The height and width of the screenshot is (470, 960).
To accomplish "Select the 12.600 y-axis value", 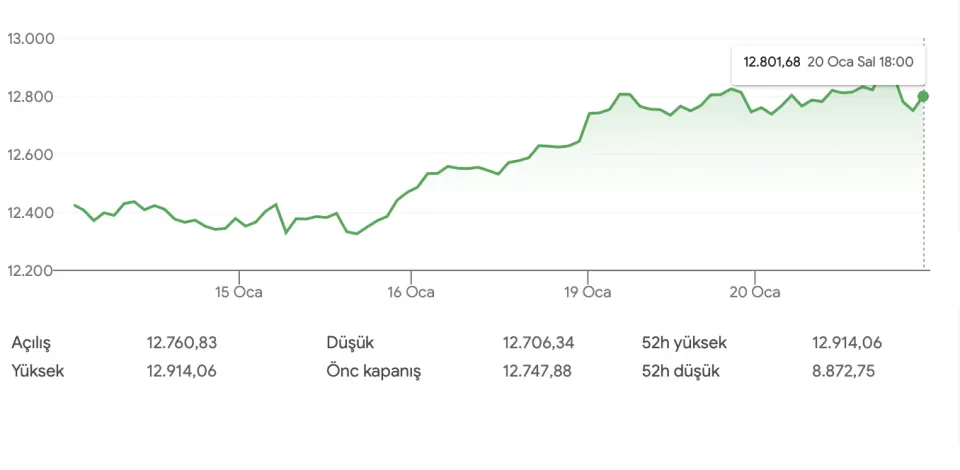I will (x=30, y=155).
